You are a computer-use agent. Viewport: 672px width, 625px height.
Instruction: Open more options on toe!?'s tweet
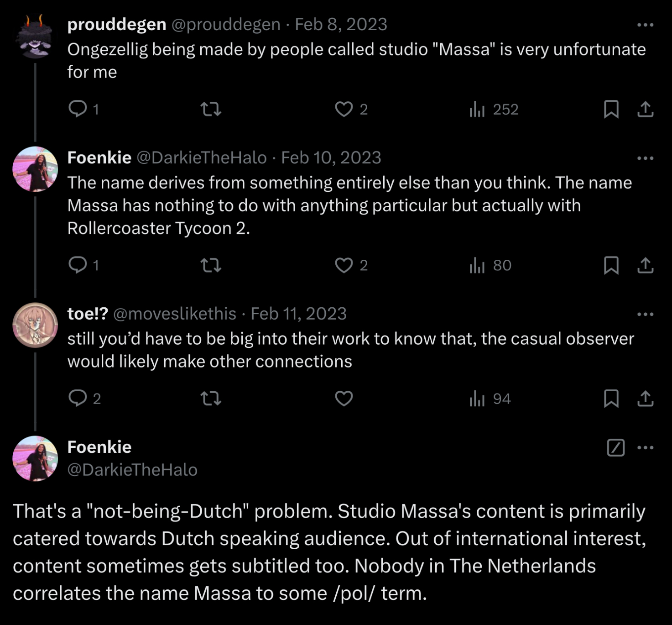(x=645, y=314)
